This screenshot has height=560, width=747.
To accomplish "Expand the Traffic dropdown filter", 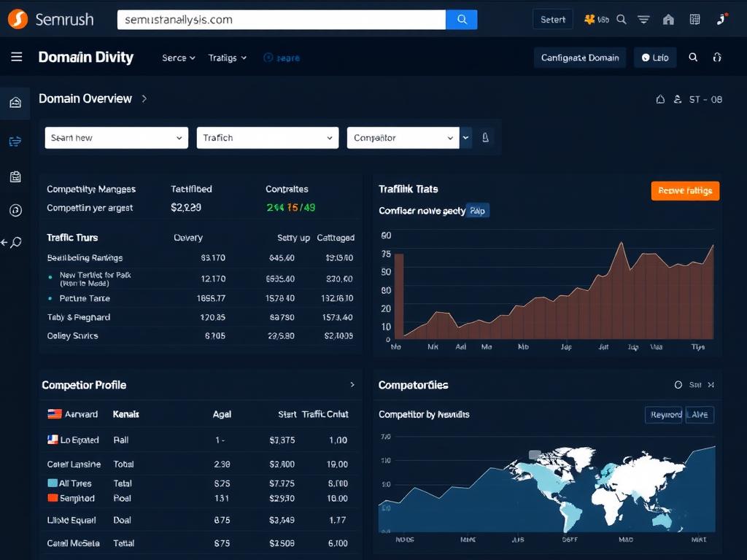I will click(267, 137).
